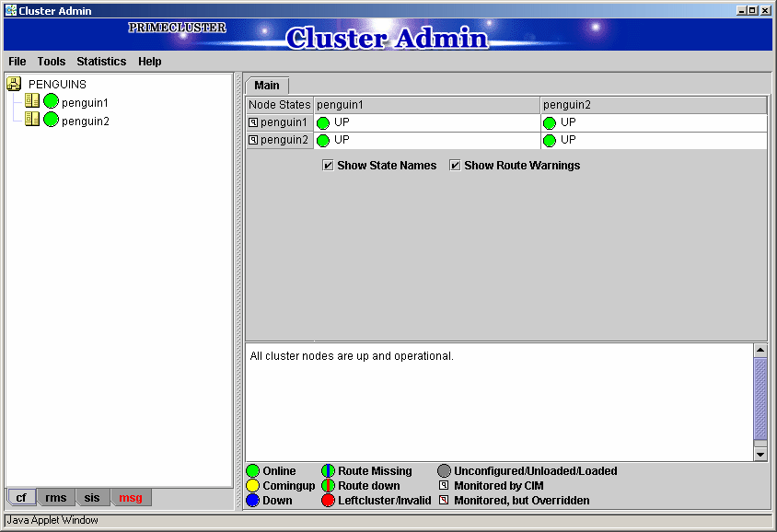
Task: Click the node icon beside penguin1 in the tree
Action: pos(31,101)
